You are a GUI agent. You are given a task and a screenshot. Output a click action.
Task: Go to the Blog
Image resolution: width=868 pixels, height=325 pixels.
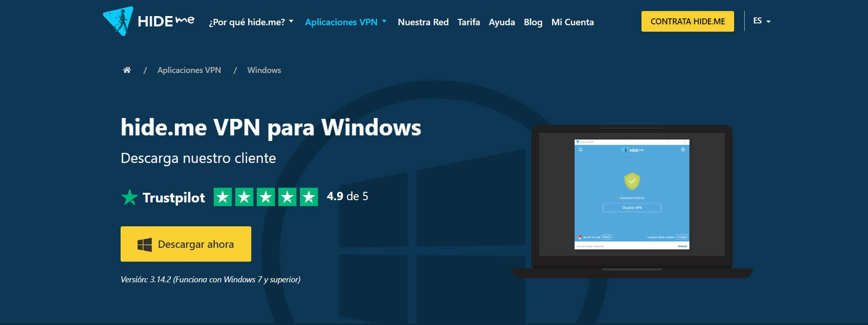click(x=533, y=22)
